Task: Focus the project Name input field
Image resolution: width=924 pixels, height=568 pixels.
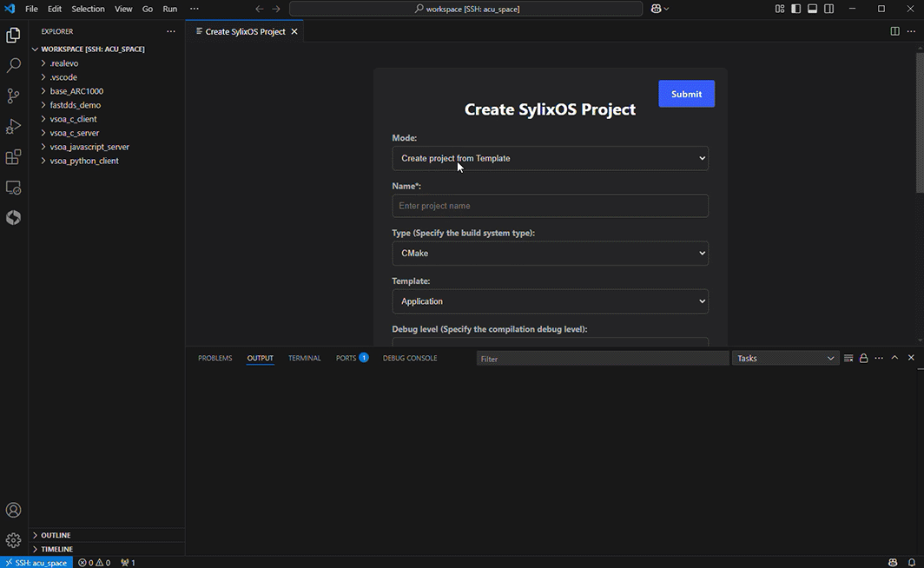Action: pos(550,206)
